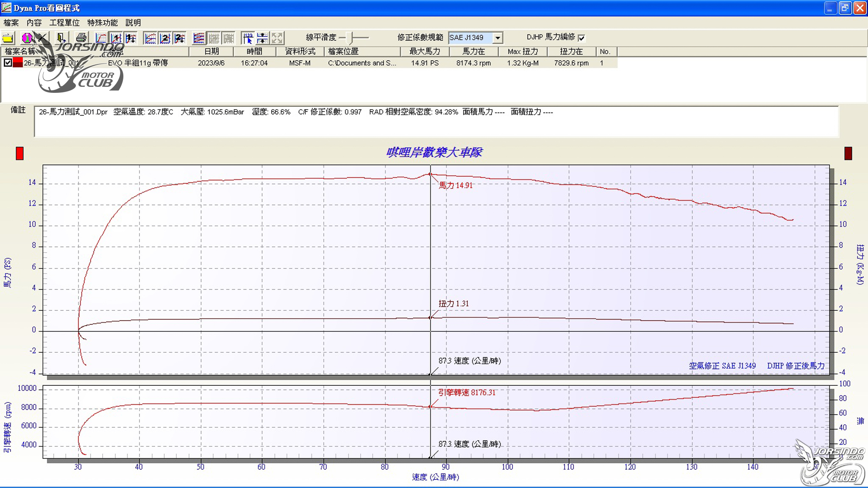This screenshot has width=868, height=488.
Task: Click the 檔案位置 column header
Action: 362,51
